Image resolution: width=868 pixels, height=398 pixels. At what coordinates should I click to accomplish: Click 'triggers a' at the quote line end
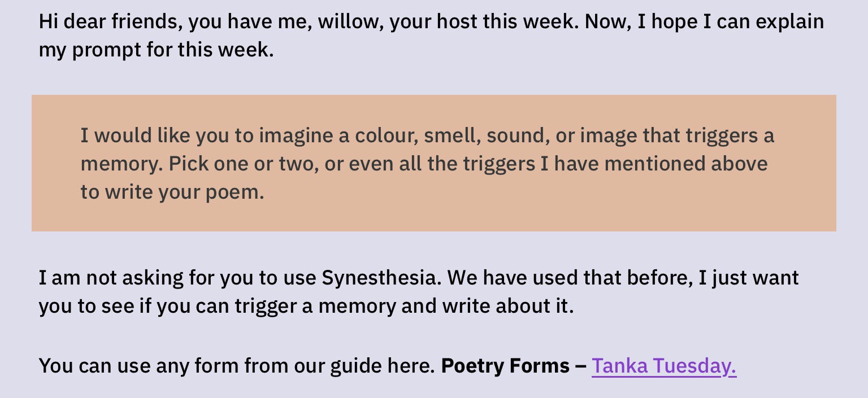coord(730,135)
